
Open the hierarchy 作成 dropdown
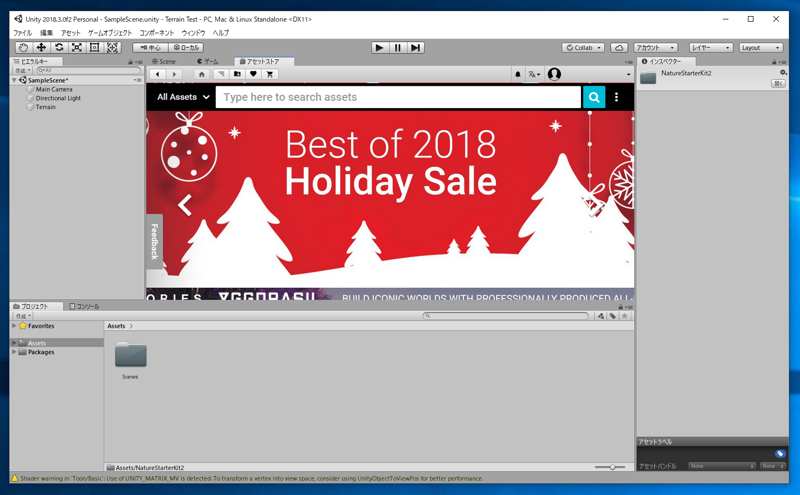pos(22,70)
